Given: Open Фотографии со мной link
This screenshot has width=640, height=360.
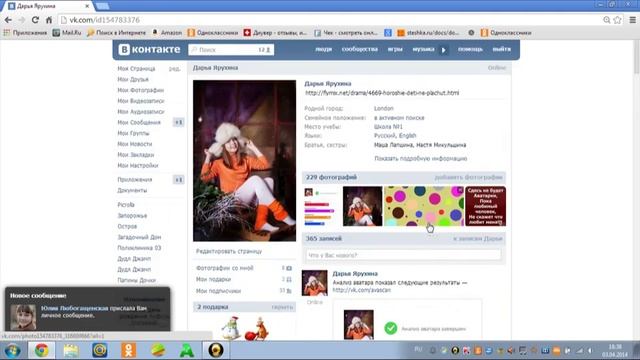Looking at the screenshot, I should [x=224, y=268].
